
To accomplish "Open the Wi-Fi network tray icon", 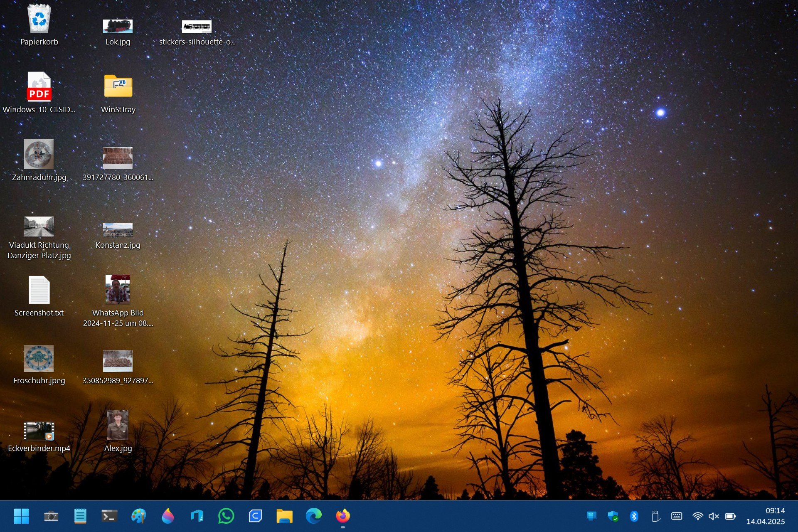I will [697, 516].
